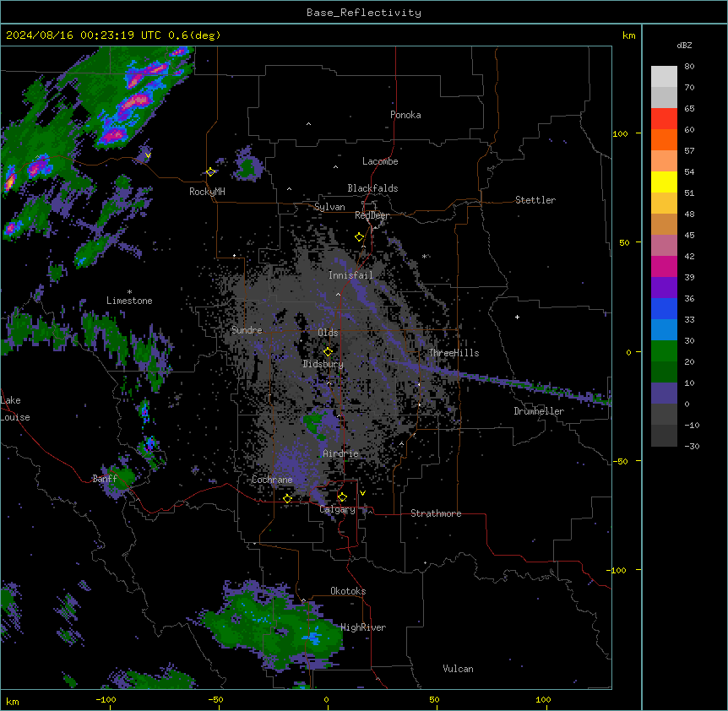Click the yellow 51-54 dBZ legend swatch
728x711 pixels.
664,182
